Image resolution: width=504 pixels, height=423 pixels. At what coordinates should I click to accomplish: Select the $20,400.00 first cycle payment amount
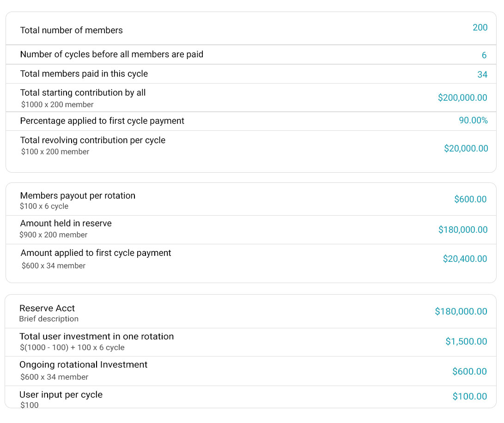click(464, 259)
